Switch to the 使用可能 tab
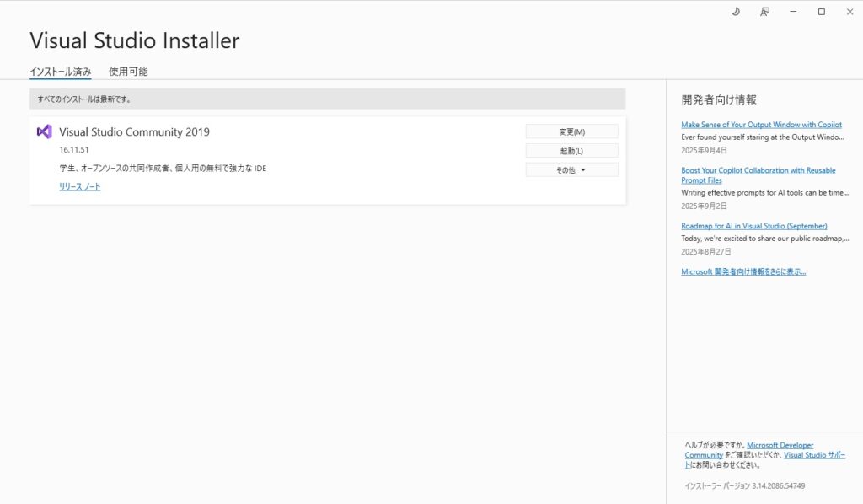The width and height of the screenshot is (863, 504). tap(128, 72)
